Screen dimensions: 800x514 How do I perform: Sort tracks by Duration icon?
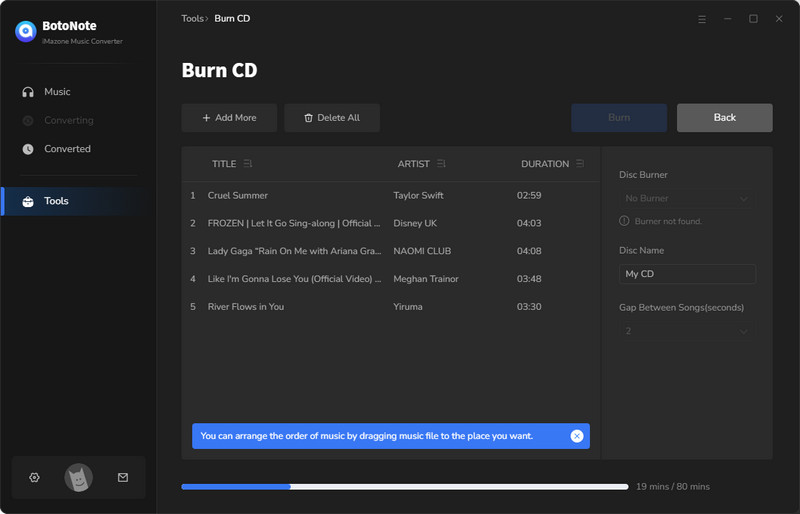coord(580,163)
